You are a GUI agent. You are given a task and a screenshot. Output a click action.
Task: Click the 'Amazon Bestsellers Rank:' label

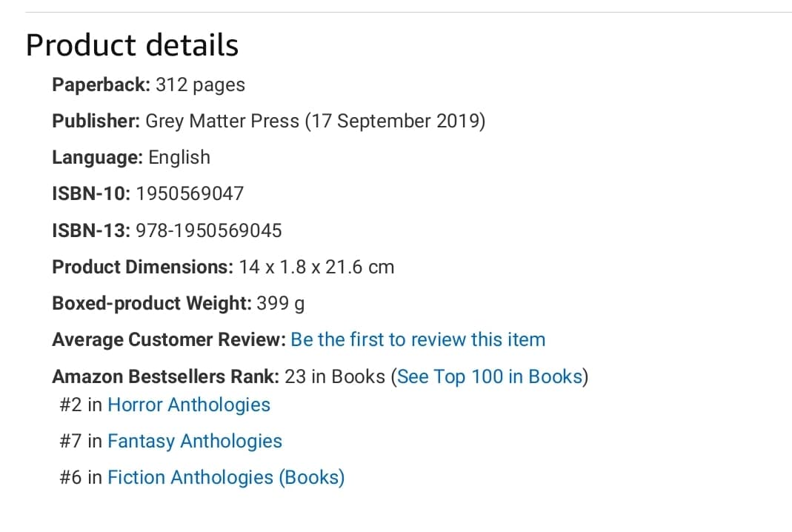(x=166, y=377)
